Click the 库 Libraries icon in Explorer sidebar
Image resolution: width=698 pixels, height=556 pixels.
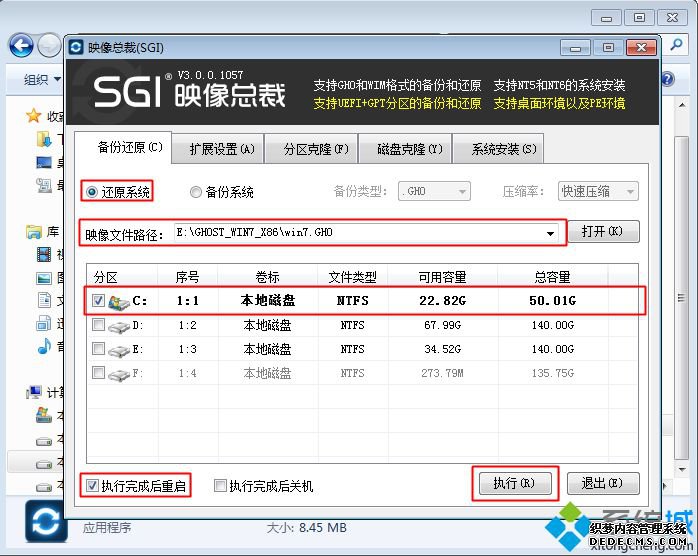coord(33,232)
